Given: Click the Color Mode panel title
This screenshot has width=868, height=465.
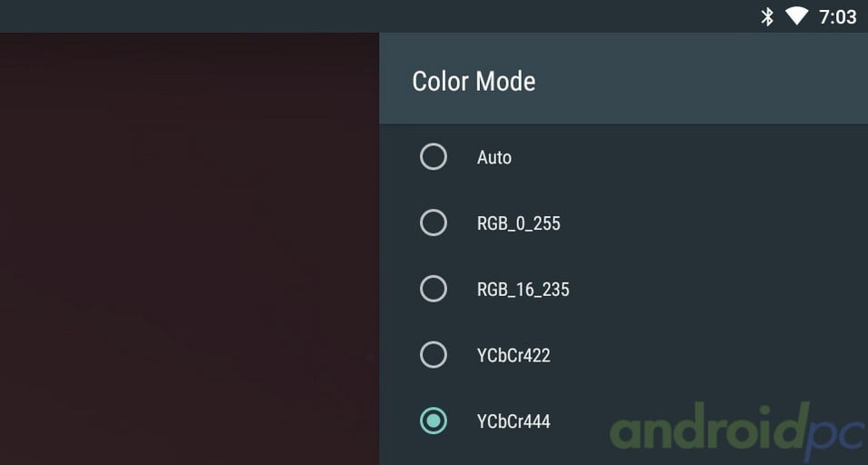Looking at the screenshot, I should coord(474,81).
